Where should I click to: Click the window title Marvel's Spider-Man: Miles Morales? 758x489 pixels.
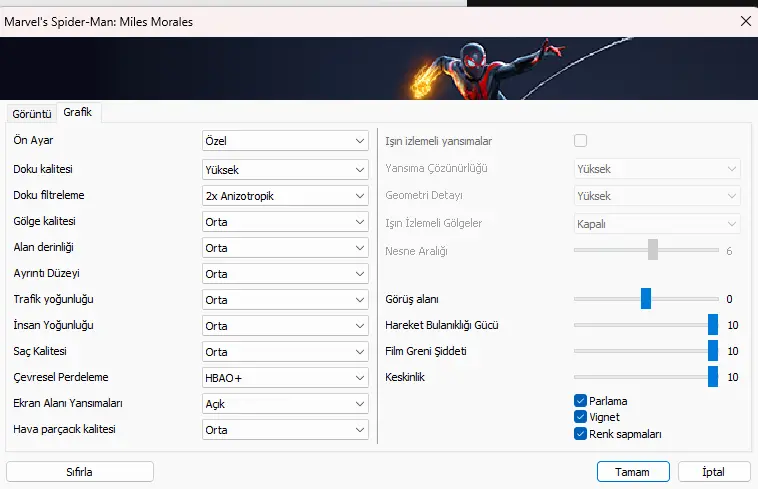click(99, 22)
